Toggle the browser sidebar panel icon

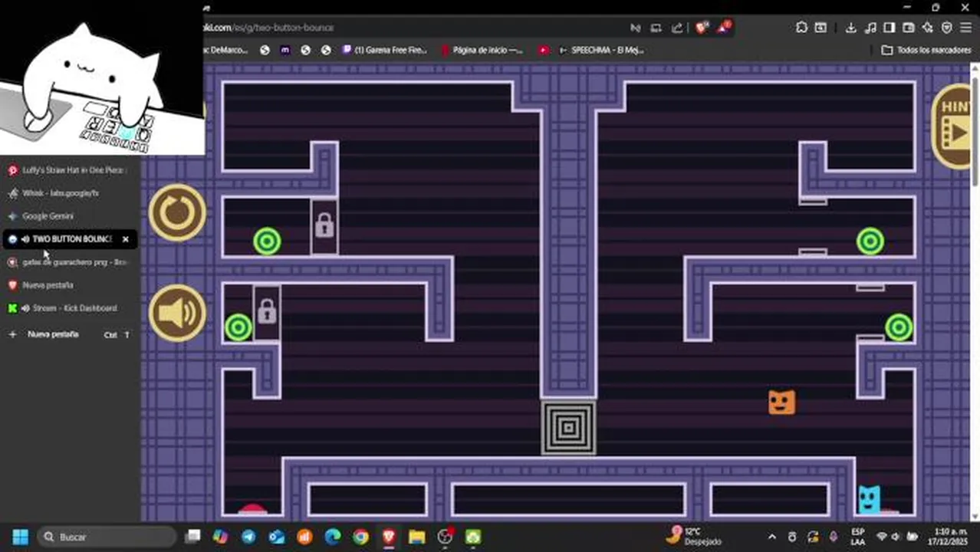(x=889, y=28)
